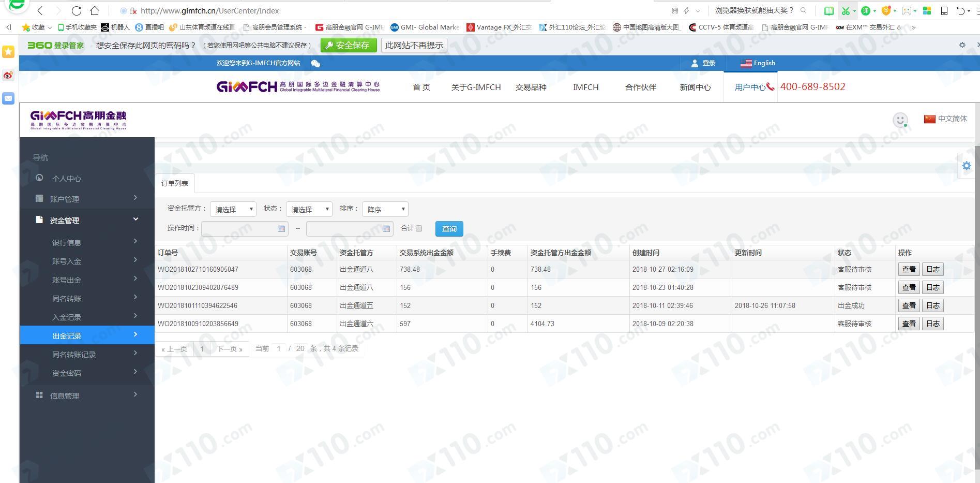Open 账号出金 submenu
980x483 pixels.
87,280
